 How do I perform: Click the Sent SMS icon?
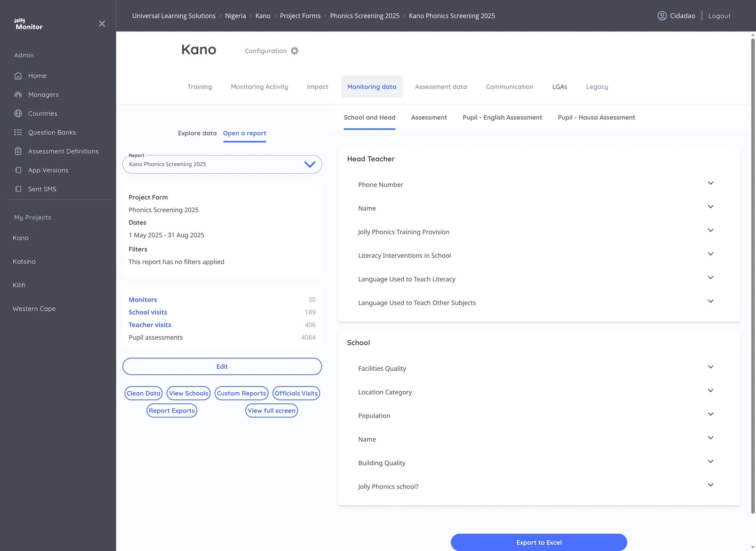tap(18, 189)
